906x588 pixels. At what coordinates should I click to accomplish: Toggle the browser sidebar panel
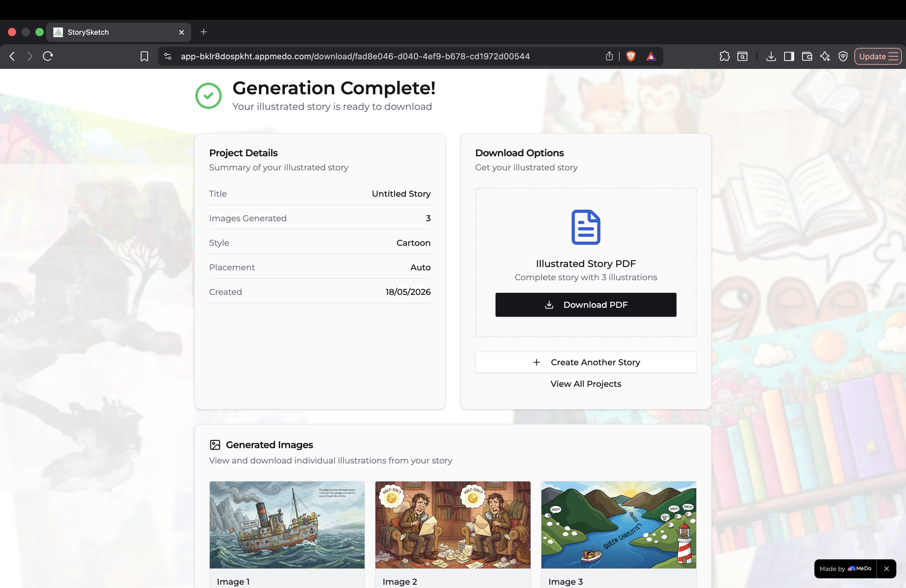(x=789, y=56)
